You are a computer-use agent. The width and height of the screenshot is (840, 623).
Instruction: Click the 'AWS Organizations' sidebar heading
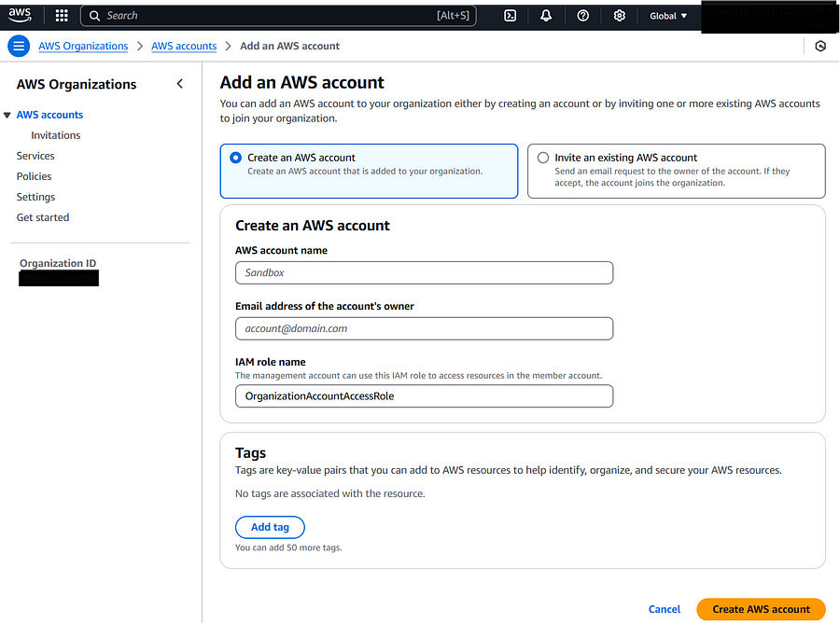click(x=77, y=84)
